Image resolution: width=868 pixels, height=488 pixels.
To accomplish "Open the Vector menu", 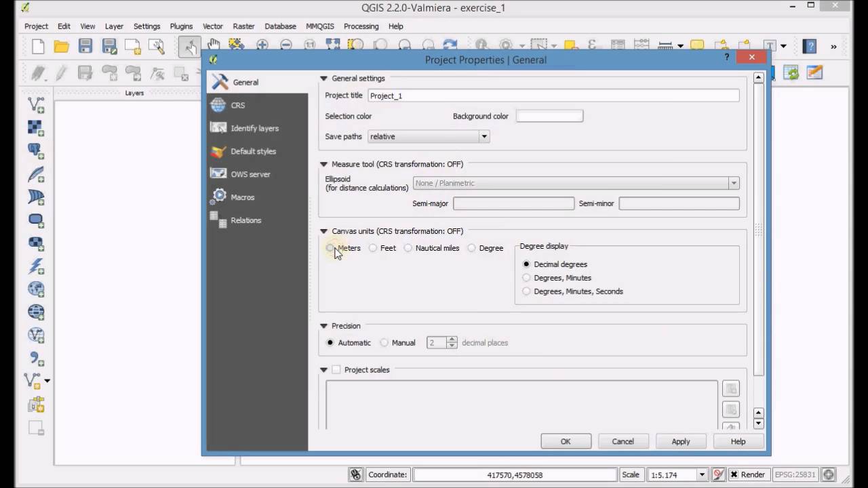I will (x=213, y=26).
